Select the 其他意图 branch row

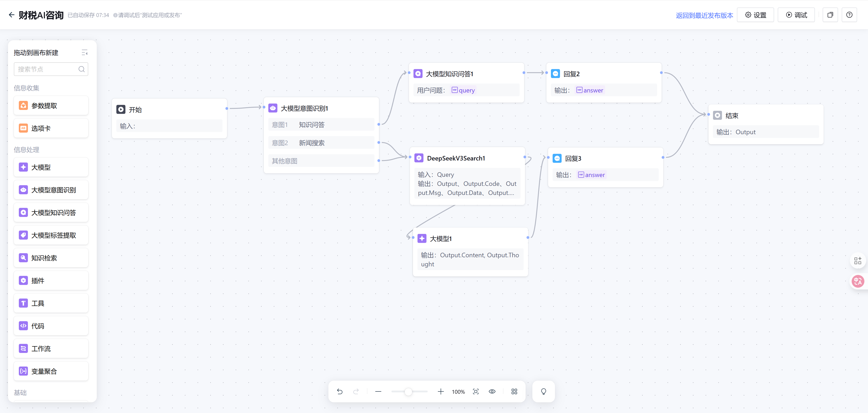click(321, 161)
